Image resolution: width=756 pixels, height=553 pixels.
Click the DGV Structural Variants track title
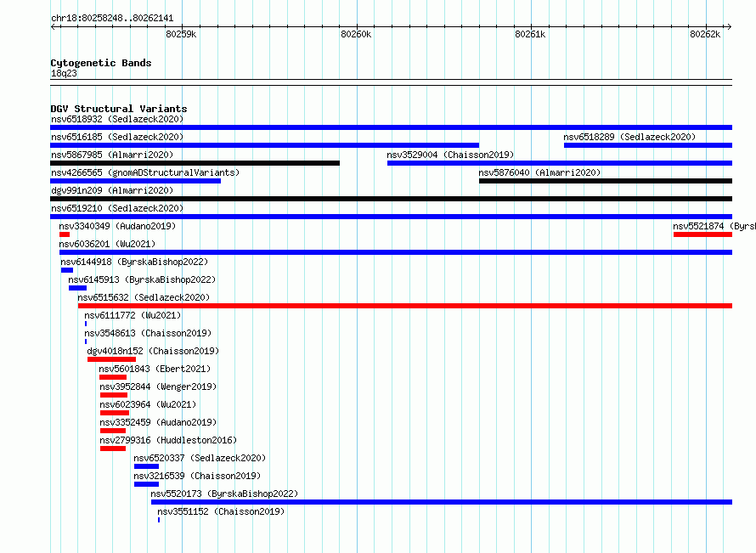coord(119,109)
